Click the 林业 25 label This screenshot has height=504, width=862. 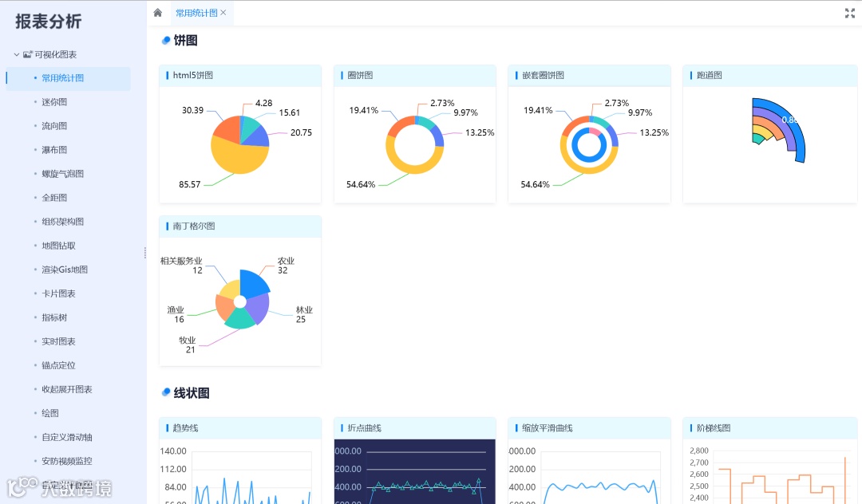click(x=303, y=314)
